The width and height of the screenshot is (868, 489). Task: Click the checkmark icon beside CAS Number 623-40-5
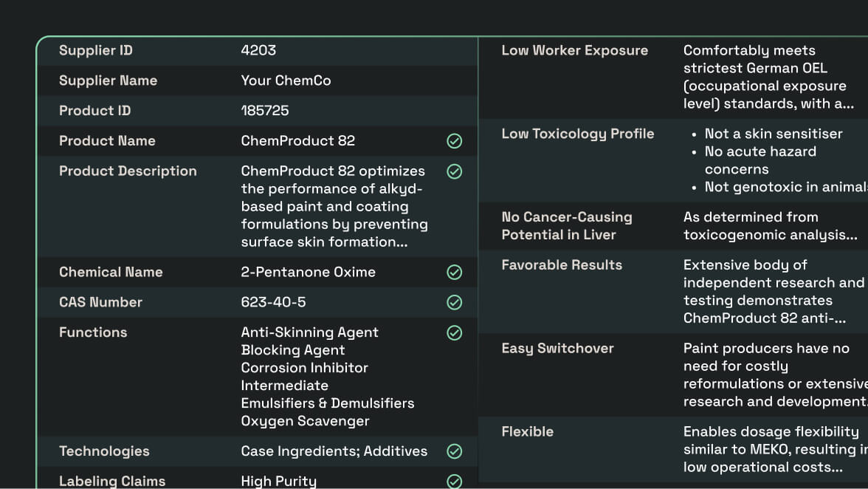click(455, 303)
